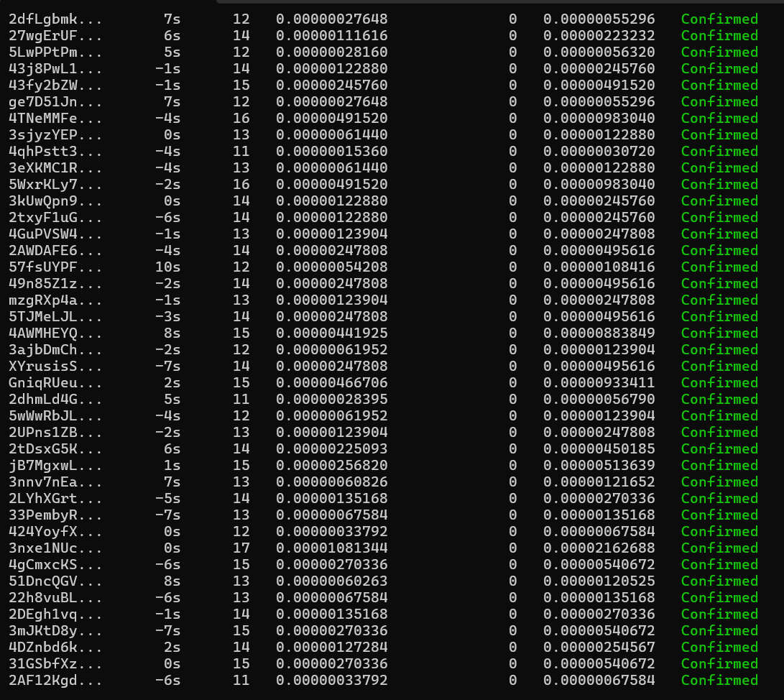Click the transaction ID 4GuPVSW4...
This screenshot has width=784, height=700.
(x=55, y=234)
